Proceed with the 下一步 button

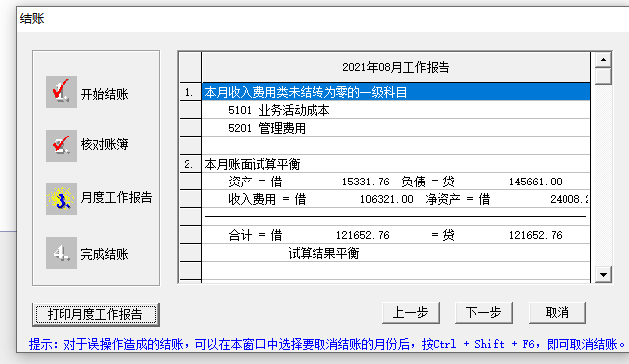(484, 313)
